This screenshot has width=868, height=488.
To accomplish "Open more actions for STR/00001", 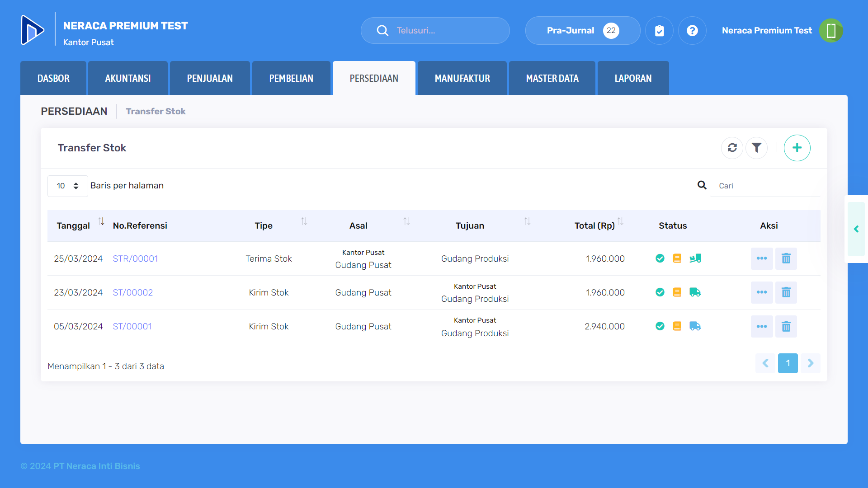I will (762, 258).
